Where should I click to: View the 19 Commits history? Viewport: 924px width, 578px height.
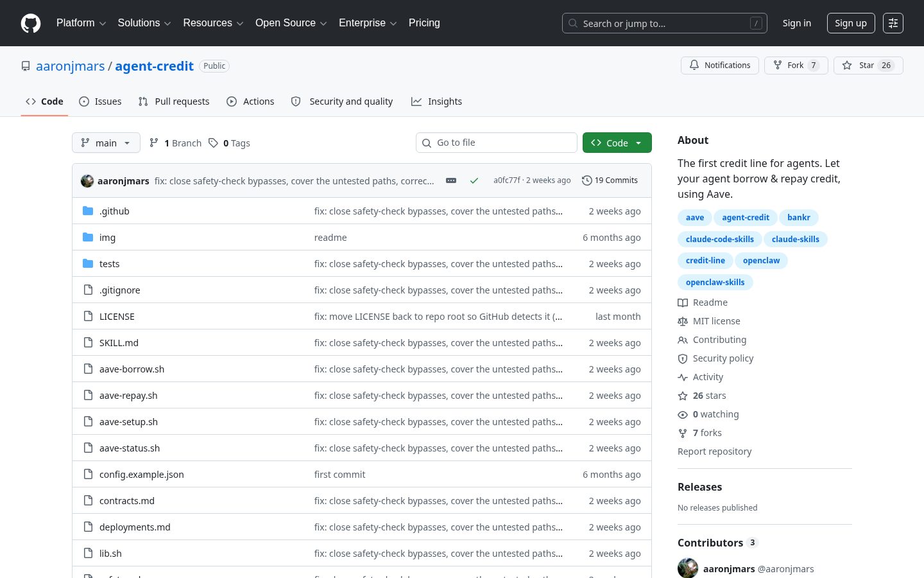(610, 180)
